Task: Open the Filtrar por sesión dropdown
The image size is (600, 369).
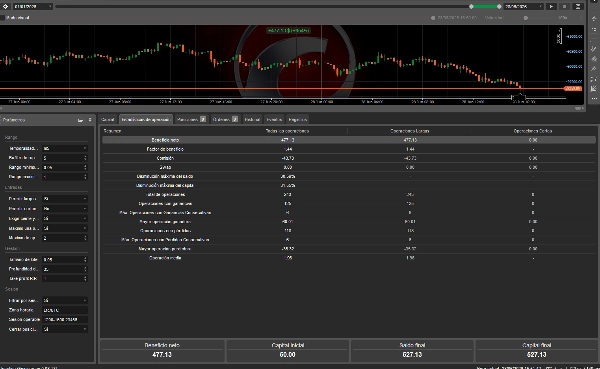Action: pos(65,300)
